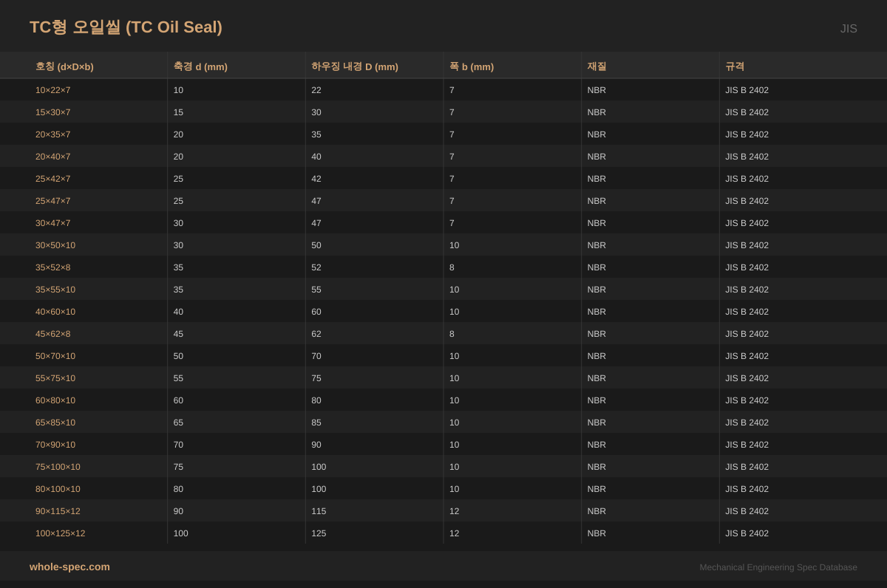The height and width of the screenshot is (588, 887).
Task: Select the 60×80×10 seal entry
Action: [55, 400]
